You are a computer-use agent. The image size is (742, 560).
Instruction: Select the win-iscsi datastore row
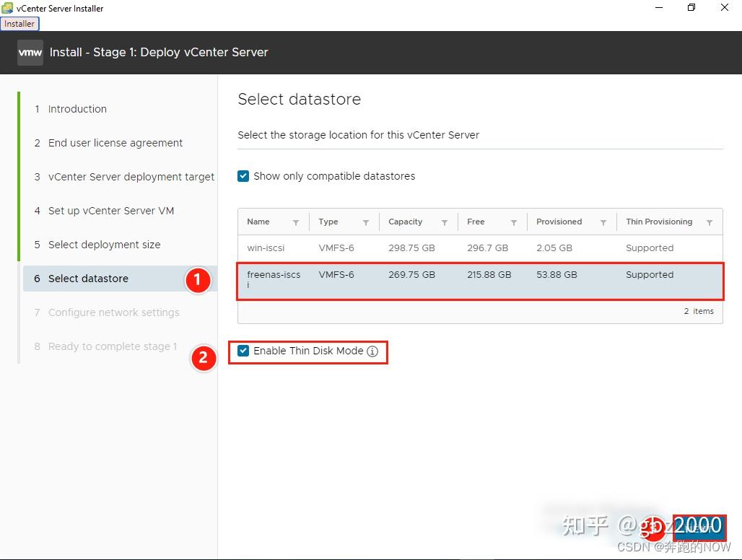[480, 248]
